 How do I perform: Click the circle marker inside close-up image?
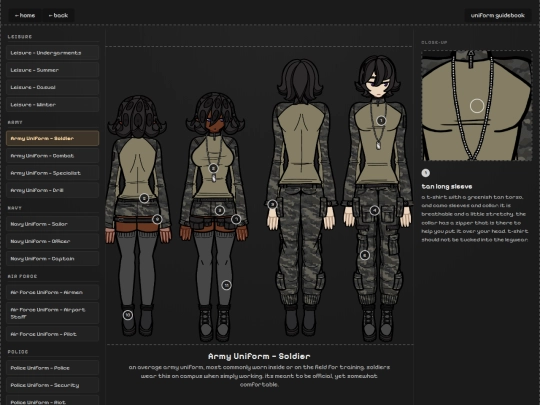point(477,106)
